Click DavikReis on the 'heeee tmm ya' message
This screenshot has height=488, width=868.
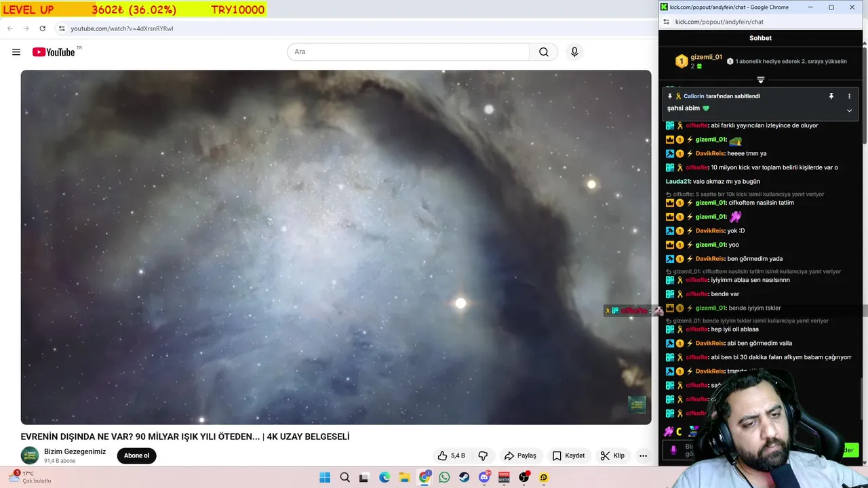tap(710, 153)
